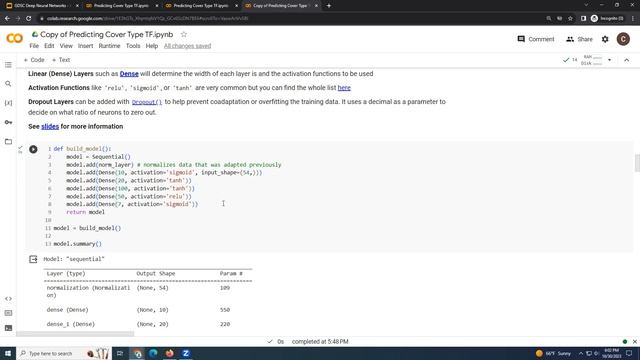Open the Help menu

(x=151, y=46)
